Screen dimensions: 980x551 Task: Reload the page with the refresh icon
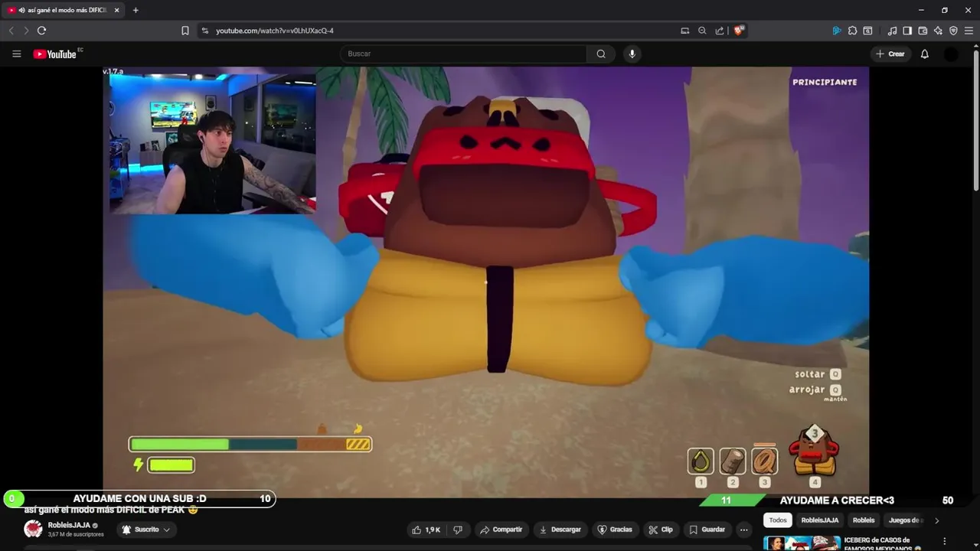coord(41,31)
